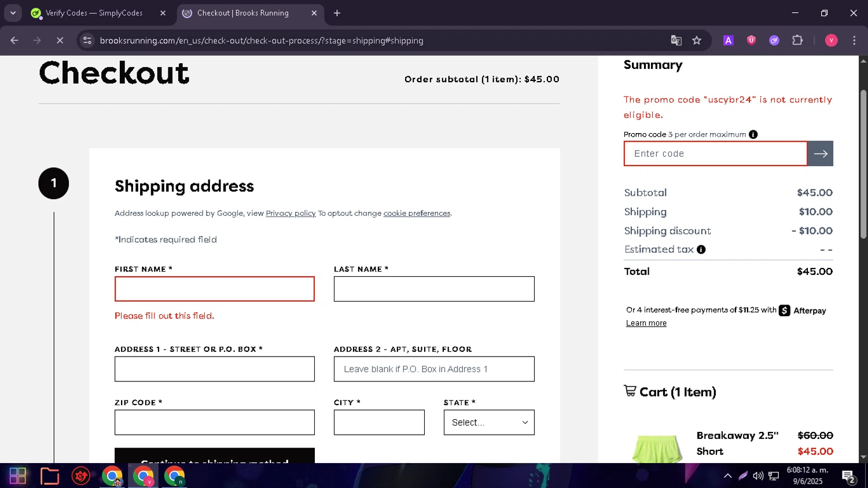Open red shield extension icon
The image size is (868, 488).
751,41
